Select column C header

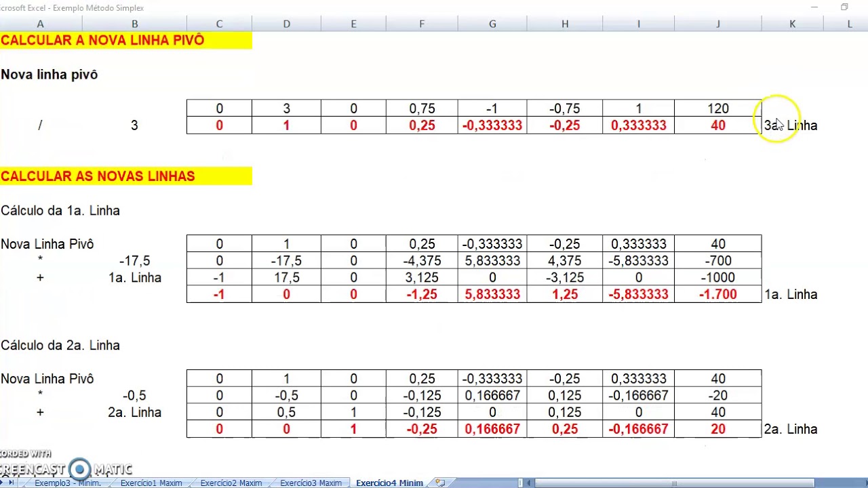[x=219, y=24]
